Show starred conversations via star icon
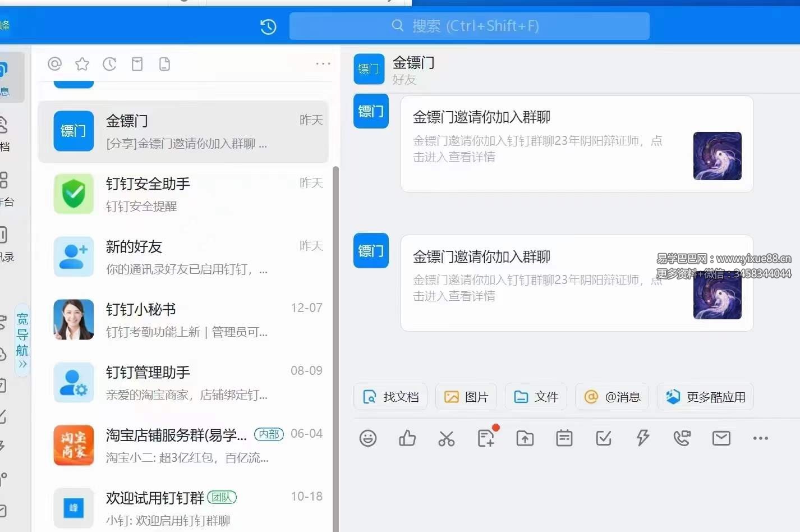 coord(82,64)
